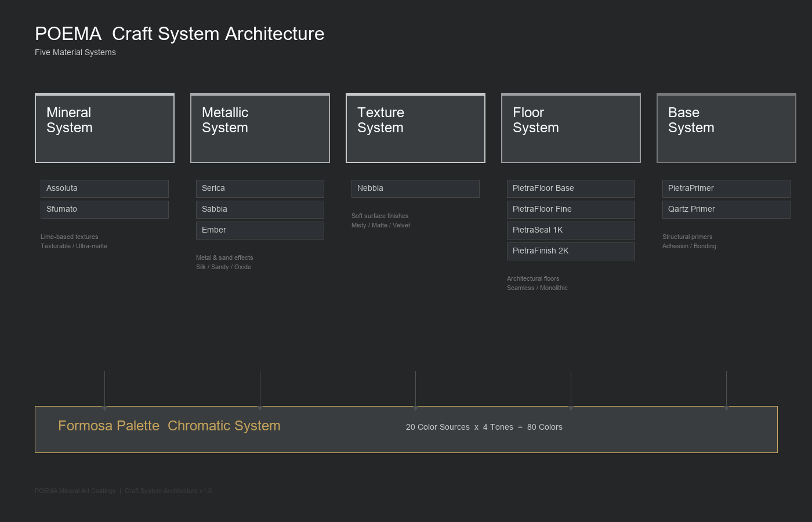Click the 'Metal & sand effects' description
The height and width of the screenshot is (522, 812).
coord(224,258)
